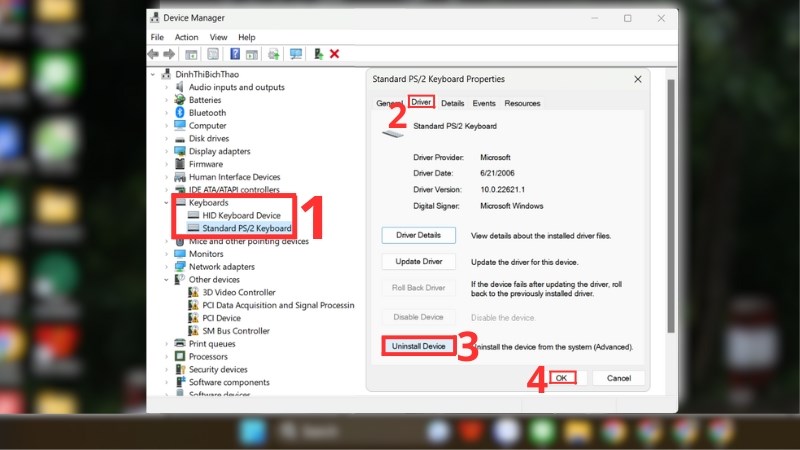Click the Uninstall Device button
Screen dimensions: 800x450
[x=419, y=346]
